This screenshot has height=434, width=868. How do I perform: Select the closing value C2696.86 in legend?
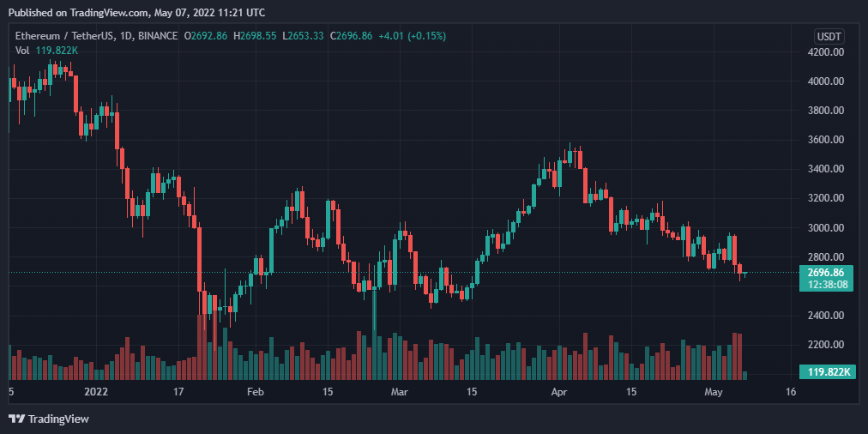point(352,36)
